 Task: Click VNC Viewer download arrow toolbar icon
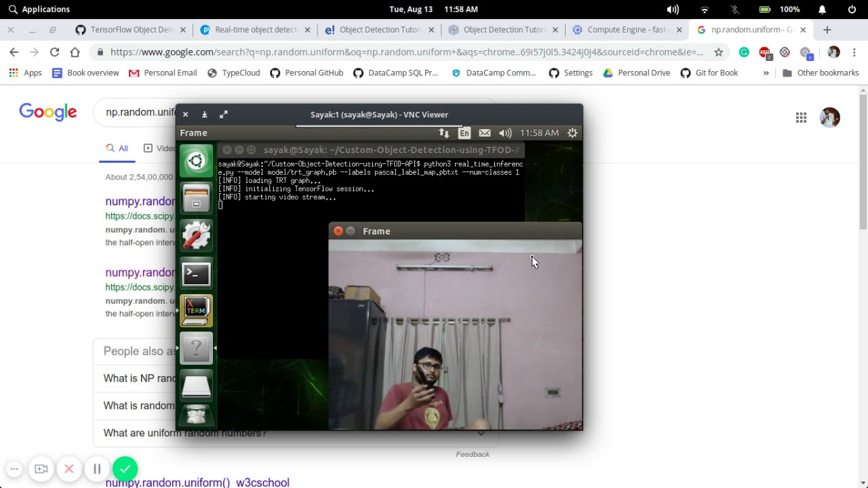pyautogui.click(x=204, y=115)
